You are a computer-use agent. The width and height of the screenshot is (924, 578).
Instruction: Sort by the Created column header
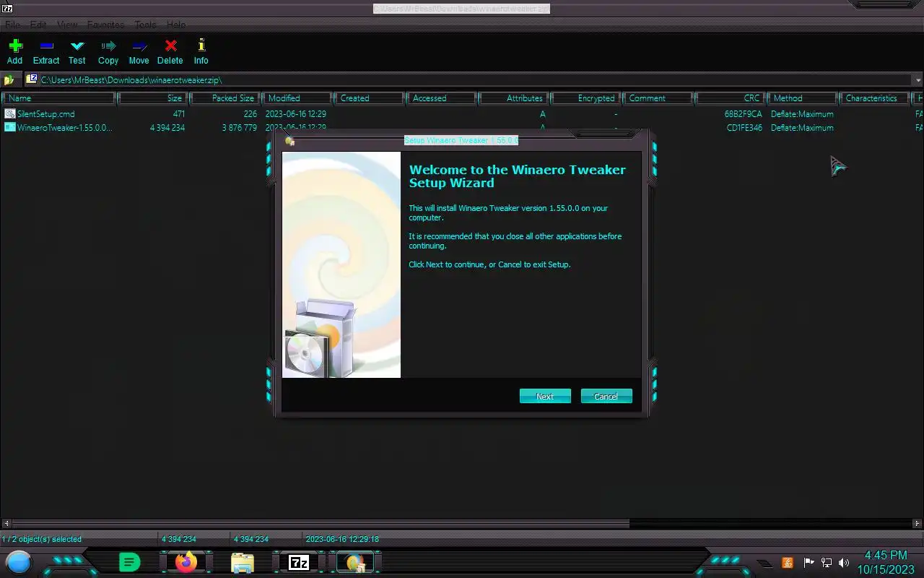[369, 98]
